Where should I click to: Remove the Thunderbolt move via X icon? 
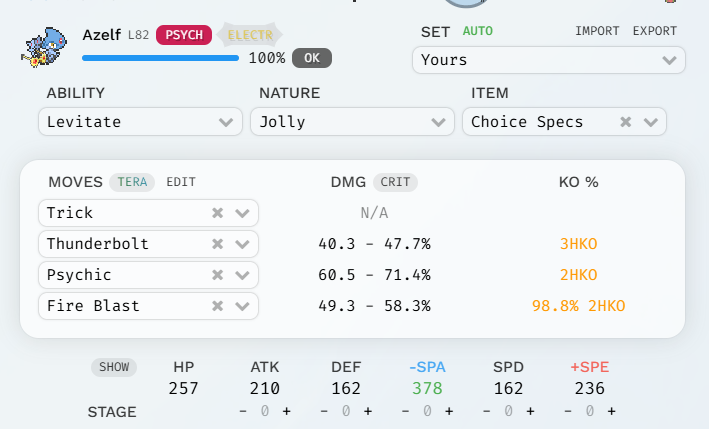tap(217, 244)
